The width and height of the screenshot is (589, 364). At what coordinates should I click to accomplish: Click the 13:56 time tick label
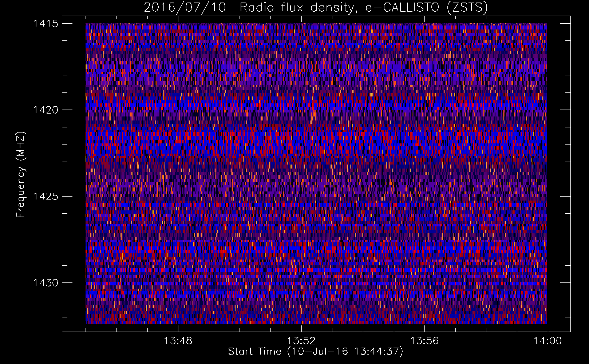click(424, 341)
